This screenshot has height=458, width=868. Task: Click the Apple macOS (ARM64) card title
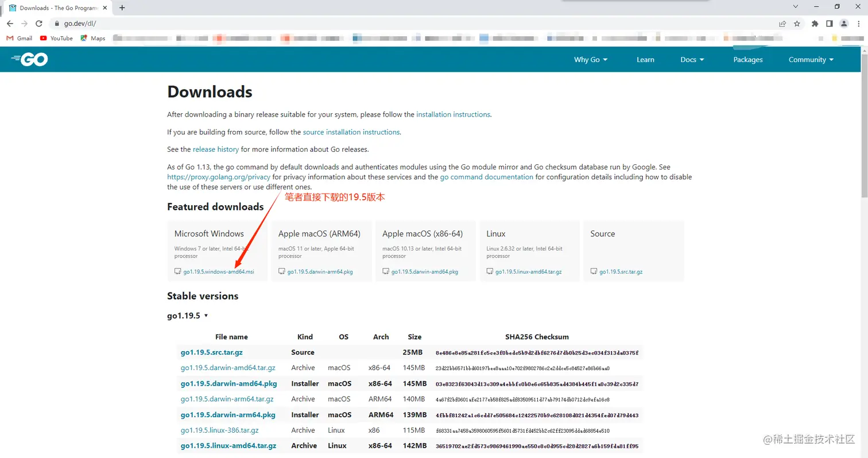click(x=319, y=234)
